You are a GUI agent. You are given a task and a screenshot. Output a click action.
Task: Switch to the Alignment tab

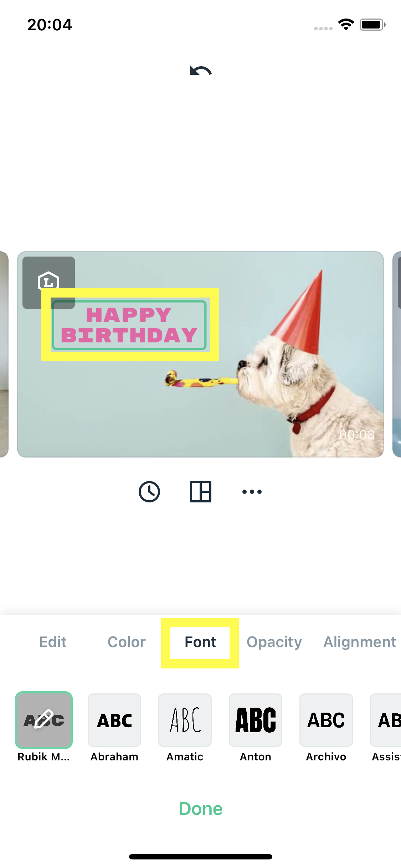(360, 642)
